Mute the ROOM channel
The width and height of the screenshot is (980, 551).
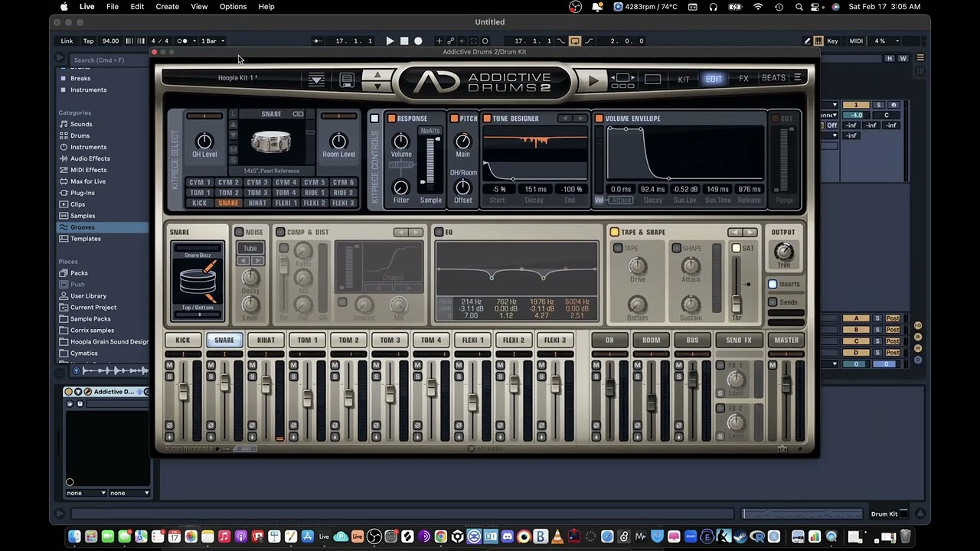(x=637, y=366)
